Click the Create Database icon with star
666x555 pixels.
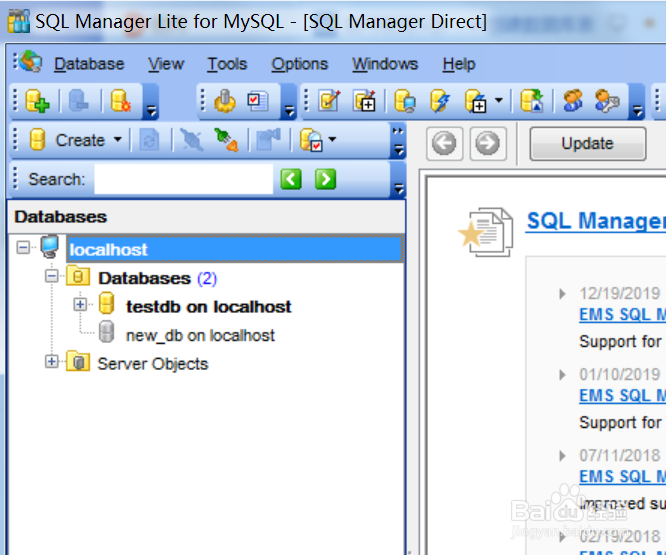pyautogui.click(x=120, y=101)
